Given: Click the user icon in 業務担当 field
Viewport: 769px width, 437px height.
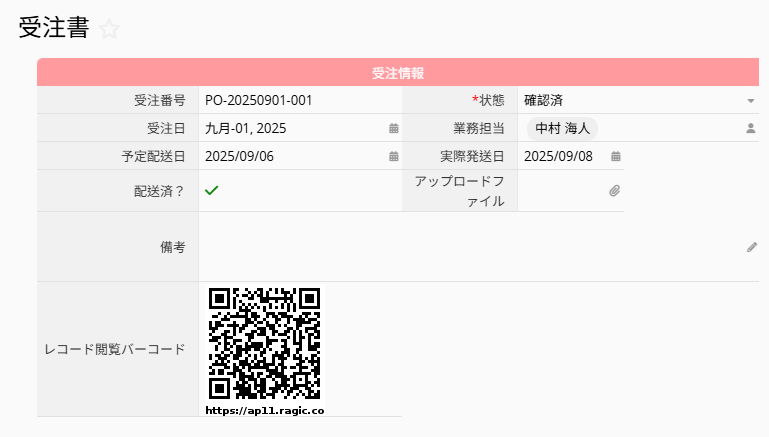Looking at the screenshot, I should pos(751,128).
